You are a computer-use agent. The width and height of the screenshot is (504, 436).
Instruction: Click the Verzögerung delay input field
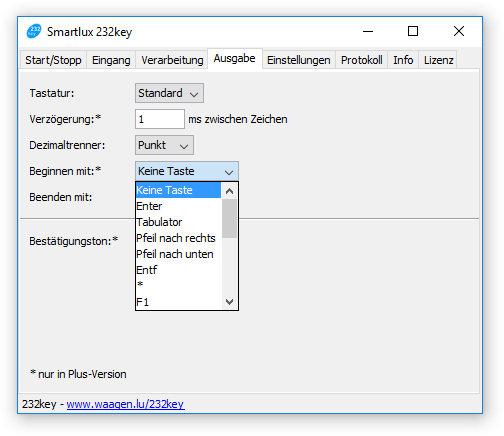click(160, 119)
